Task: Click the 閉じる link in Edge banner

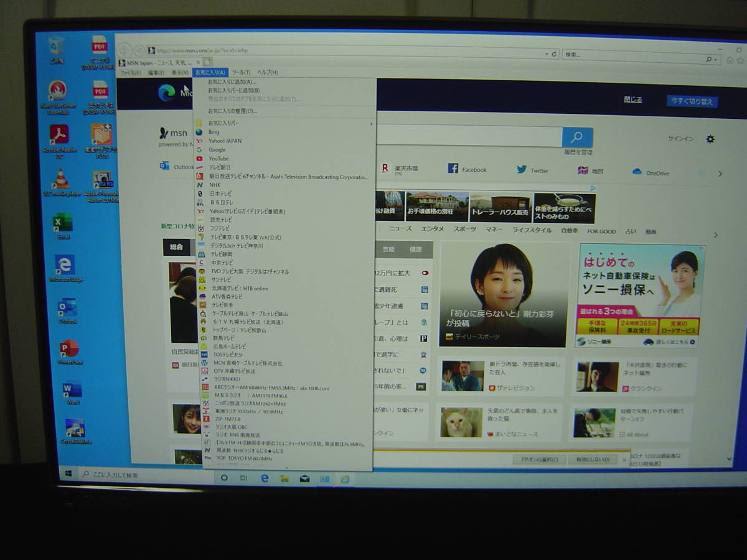Action: pyautogui.click(x=632, y=100)
